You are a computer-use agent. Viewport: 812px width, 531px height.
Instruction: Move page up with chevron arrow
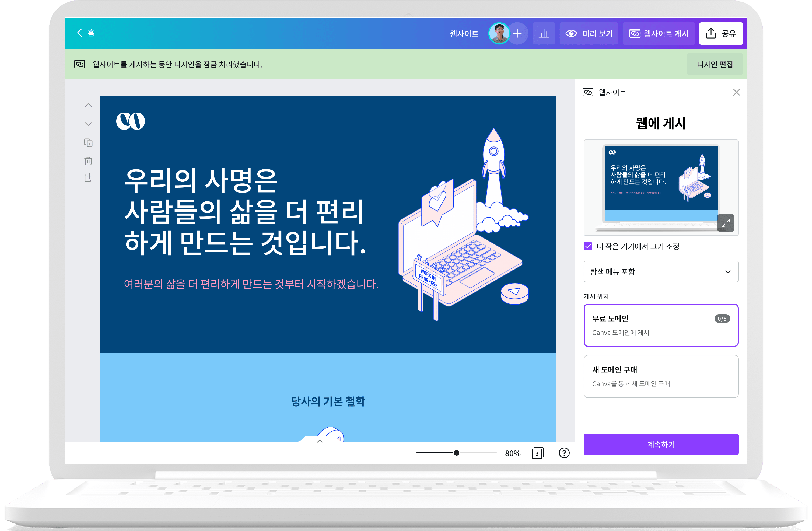[x=88, y=106]
